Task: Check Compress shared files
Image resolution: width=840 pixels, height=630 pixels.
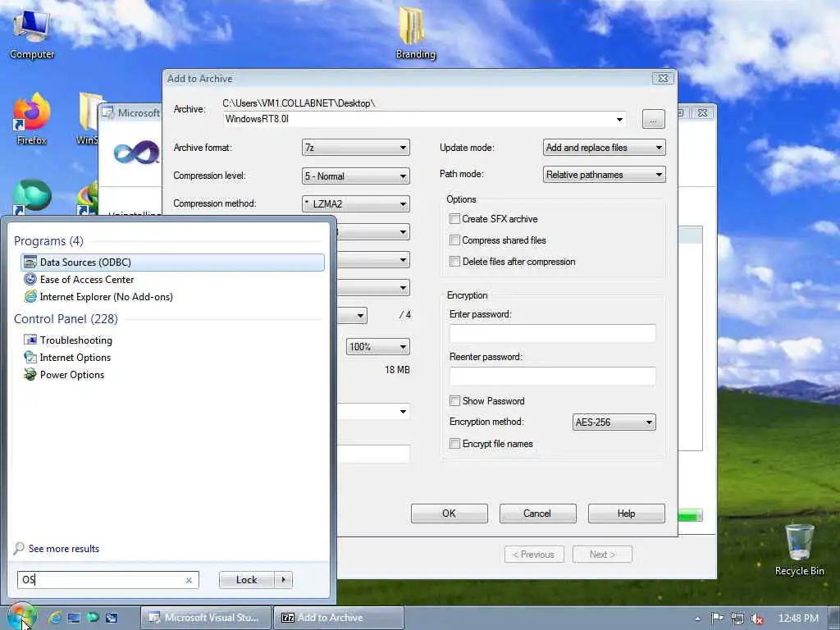Action: [x=454, y=240]
